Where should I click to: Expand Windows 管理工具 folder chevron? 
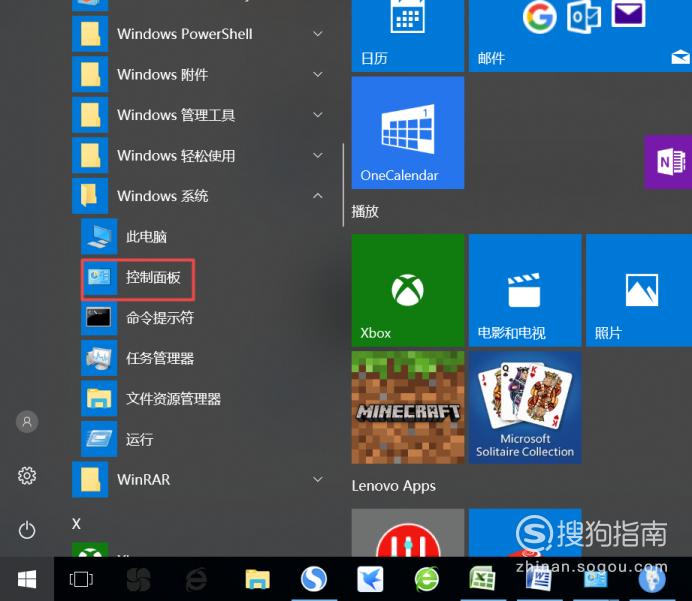pos(318,115)
